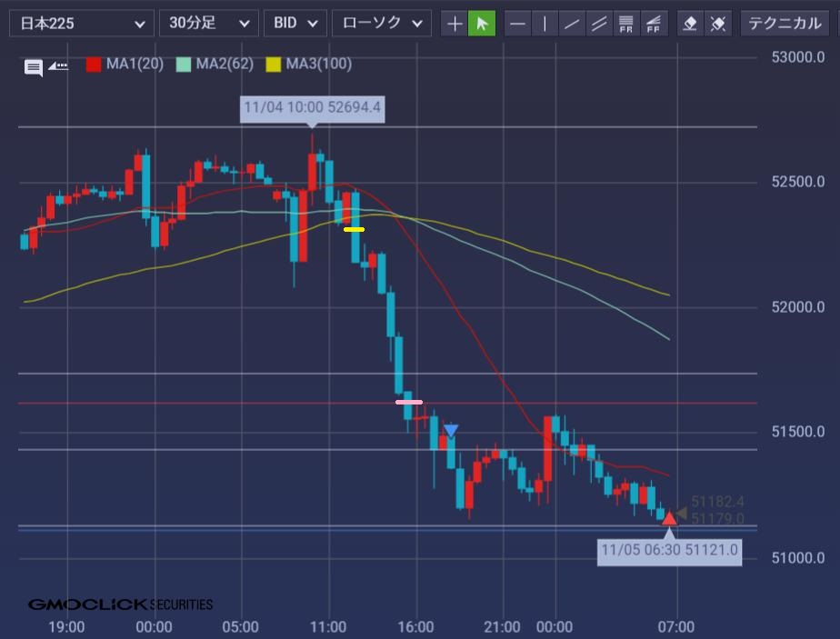The height and width of the screenshot is (639, 840).
Task: Expand the 30分足 timeframe dropdown
Action: [208, 23]
